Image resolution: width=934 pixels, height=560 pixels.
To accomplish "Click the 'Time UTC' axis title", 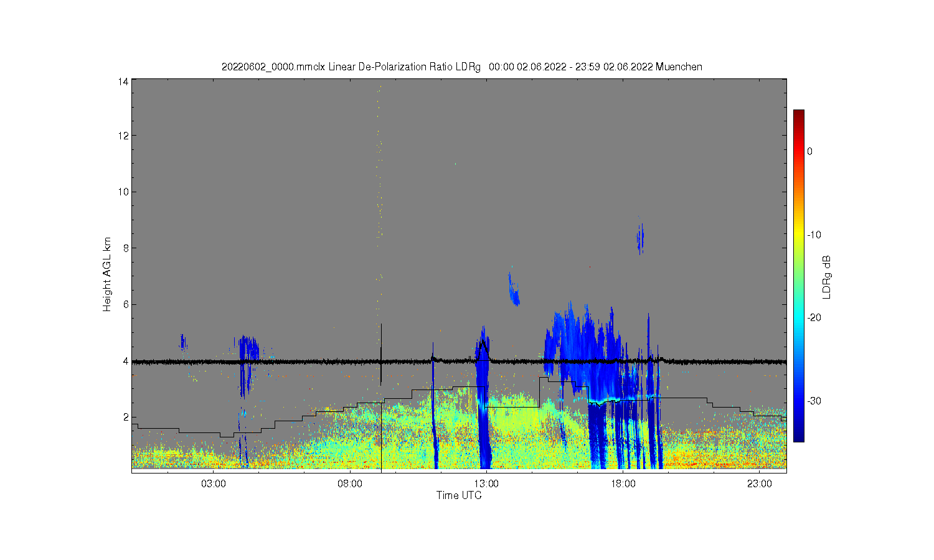I will point(459,495).
